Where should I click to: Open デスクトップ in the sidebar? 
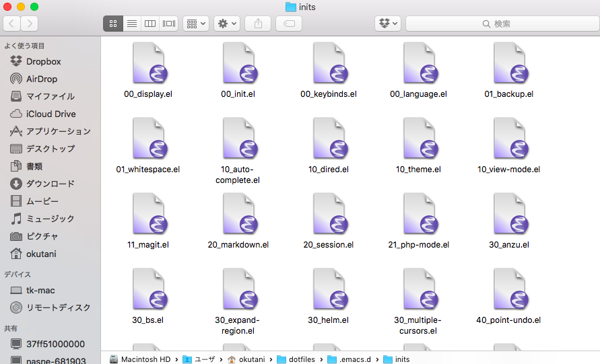(51, 149)
